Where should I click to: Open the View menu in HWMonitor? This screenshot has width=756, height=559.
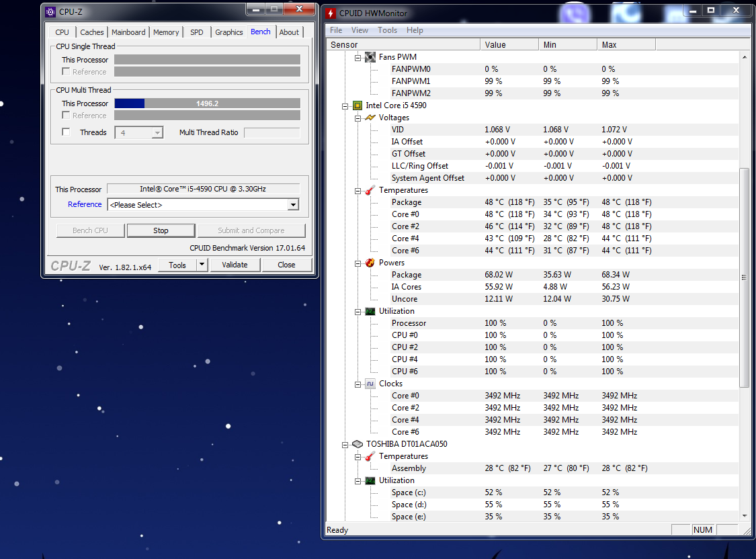360,30
